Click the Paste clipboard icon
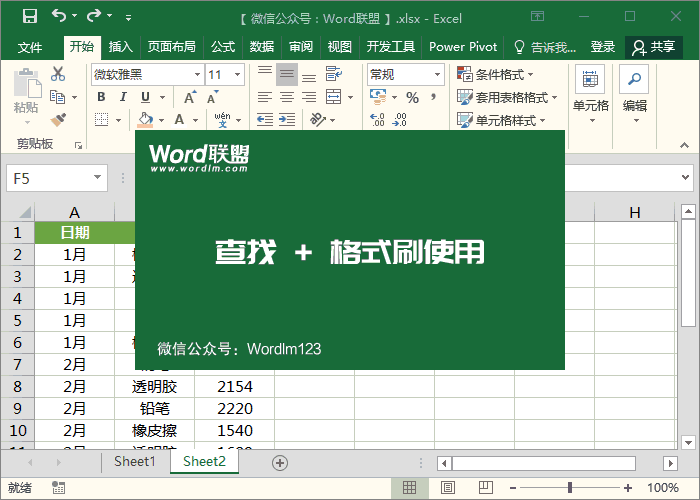This screenshot has width=700, height=500. tap(27, 83)
